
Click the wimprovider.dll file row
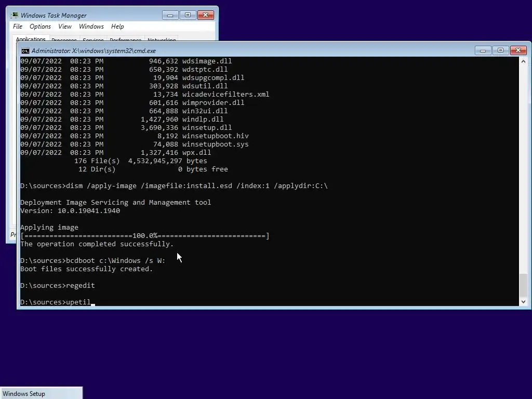[x=132, y=103]
